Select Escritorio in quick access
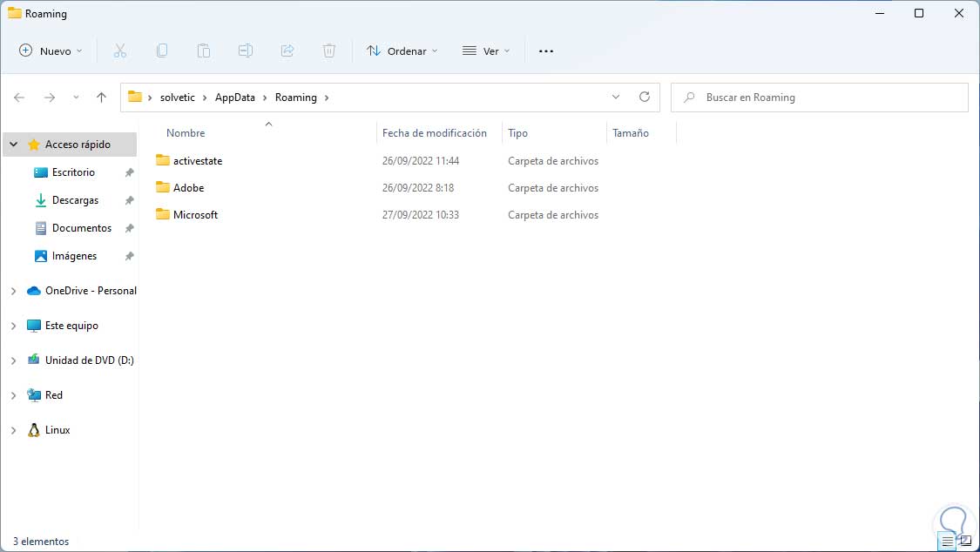This screenshot has width=980, height=552. [73, 172]
